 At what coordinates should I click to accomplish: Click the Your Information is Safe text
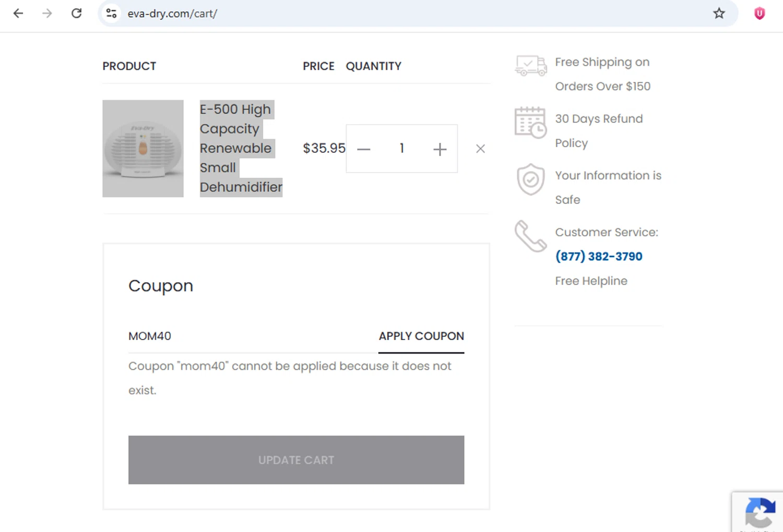[608, 188]
